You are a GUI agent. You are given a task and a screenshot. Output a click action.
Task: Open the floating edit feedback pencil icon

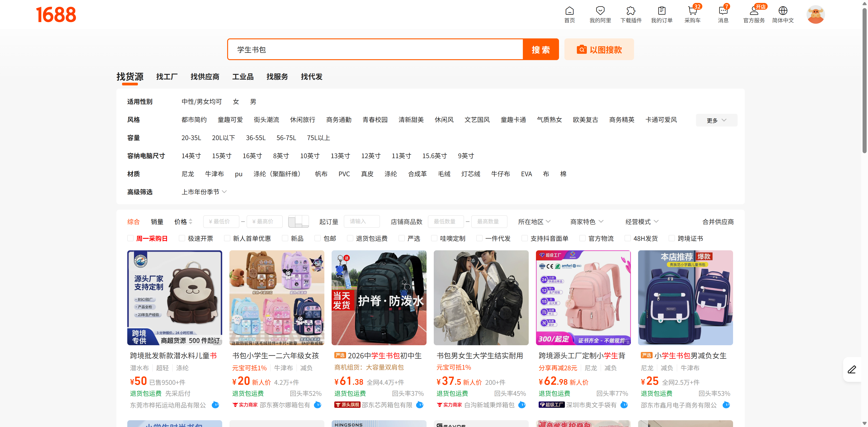(852, 369)
